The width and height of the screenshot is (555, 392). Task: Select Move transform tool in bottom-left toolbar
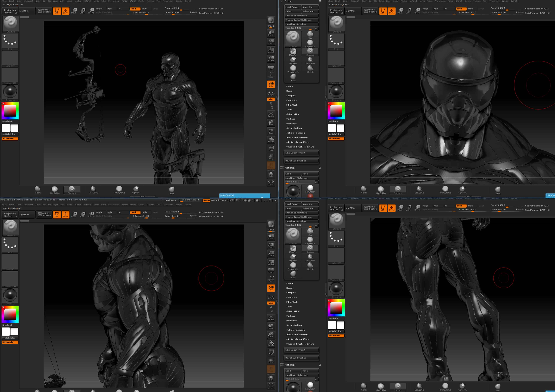click(74, 214)
